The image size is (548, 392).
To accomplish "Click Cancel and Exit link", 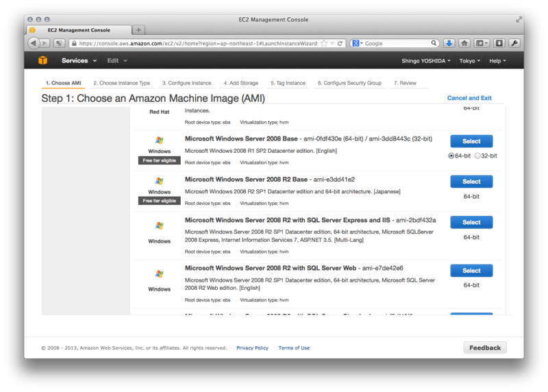I will click(x=469, y=98).
